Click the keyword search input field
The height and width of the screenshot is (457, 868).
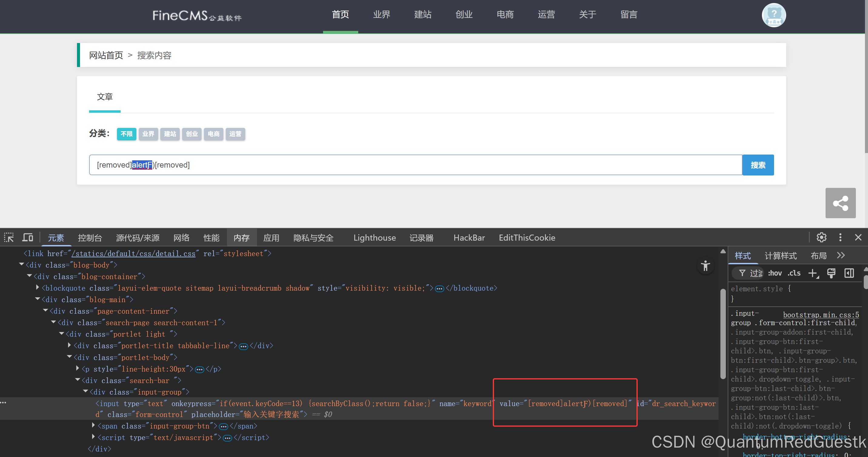(404, 165)
